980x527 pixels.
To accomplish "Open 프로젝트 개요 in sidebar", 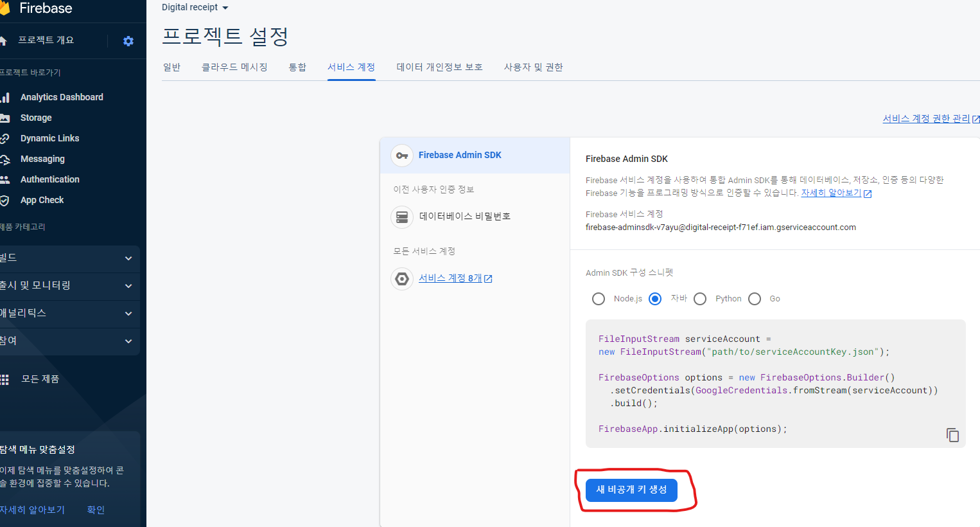I will 46,40.
